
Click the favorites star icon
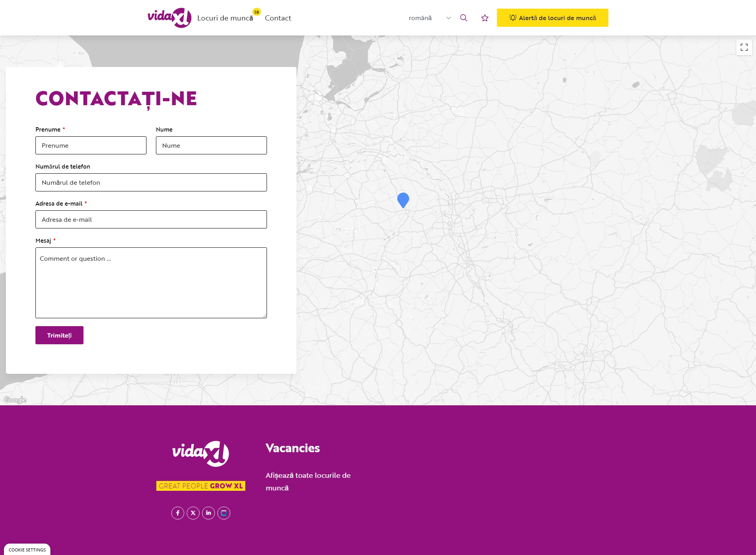click(485, 18)
